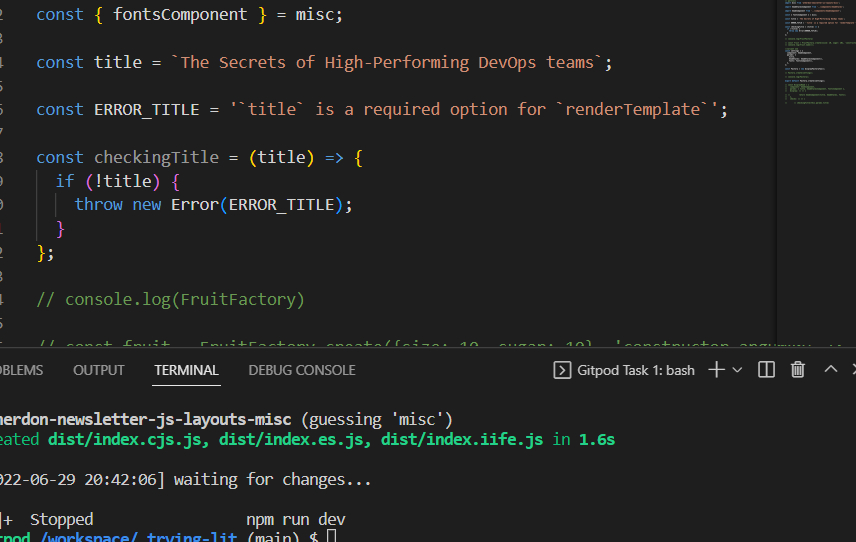Click 'dist/index.iife.js' in terminal output
Screen dimensions: 856x542
click(x=462, y=440)
